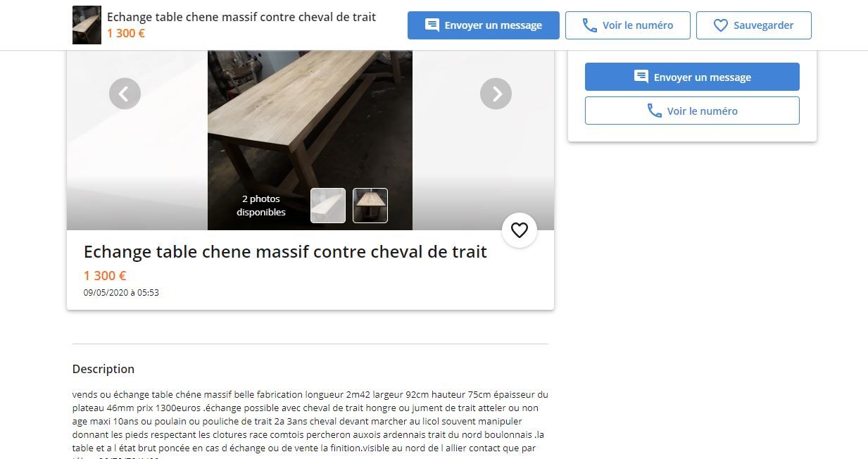Screen dimensions: 868x459
Task: Open the listing thumbnail in sticky header
Action: [87, 25]
